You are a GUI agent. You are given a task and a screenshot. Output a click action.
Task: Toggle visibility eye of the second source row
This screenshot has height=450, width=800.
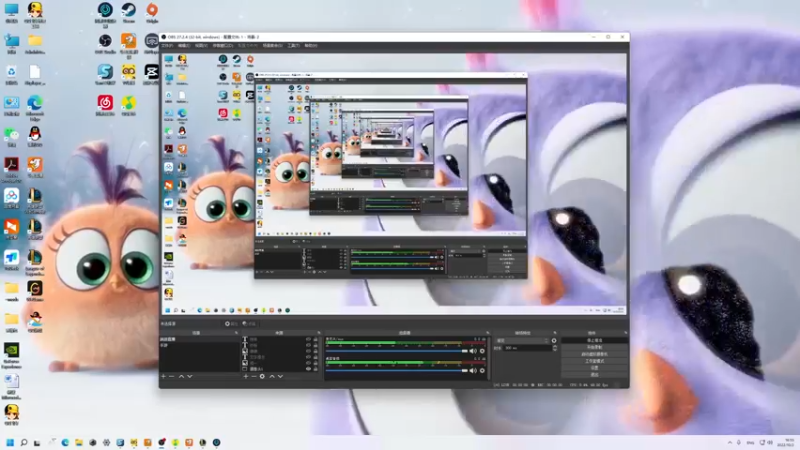pyautogui.click(x=308, y=345)
